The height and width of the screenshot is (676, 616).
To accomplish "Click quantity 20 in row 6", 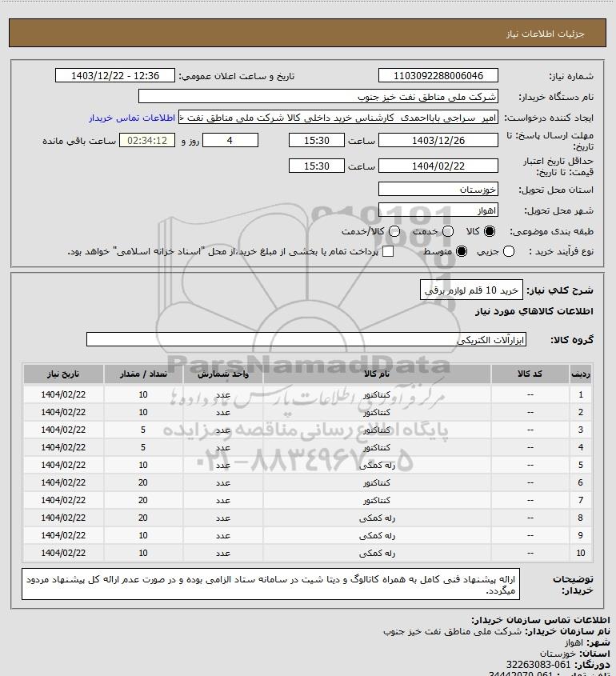I will [143, 483].
